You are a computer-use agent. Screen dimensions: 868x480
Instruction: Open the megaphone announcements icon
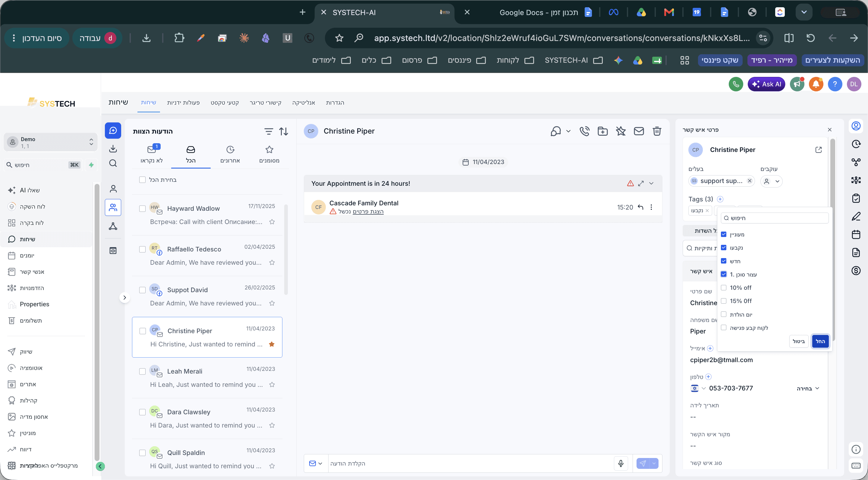[797, 84]
